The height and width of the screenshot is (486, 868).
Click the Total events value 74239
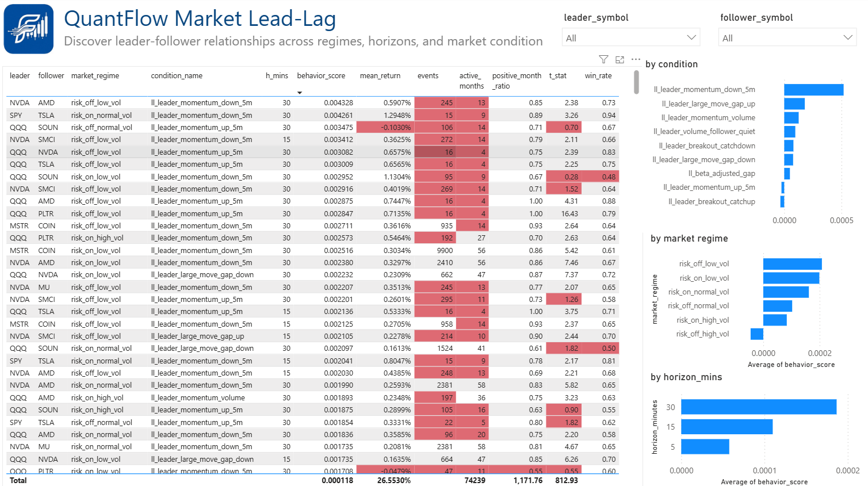(x=475, y=481)
